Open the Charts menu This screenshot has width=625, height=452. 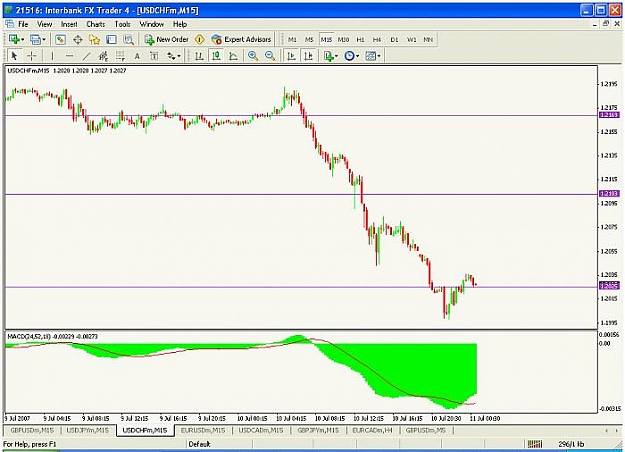click(96, 24)
